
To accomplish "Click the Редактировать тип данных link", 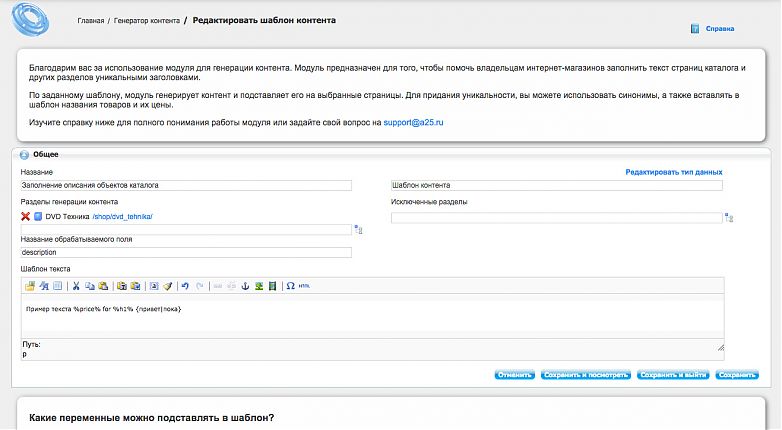I will click(x=673, y=172).
